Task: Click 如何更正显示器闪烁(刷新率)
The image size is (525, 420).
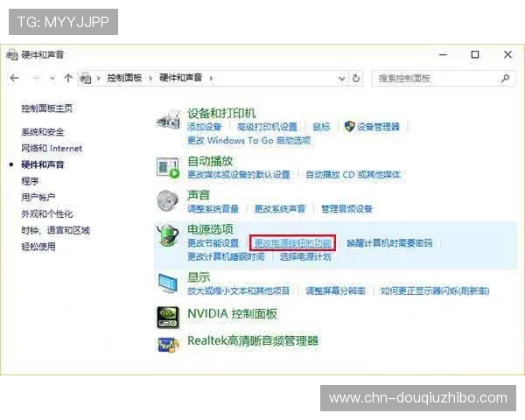Action: point(435,290)
